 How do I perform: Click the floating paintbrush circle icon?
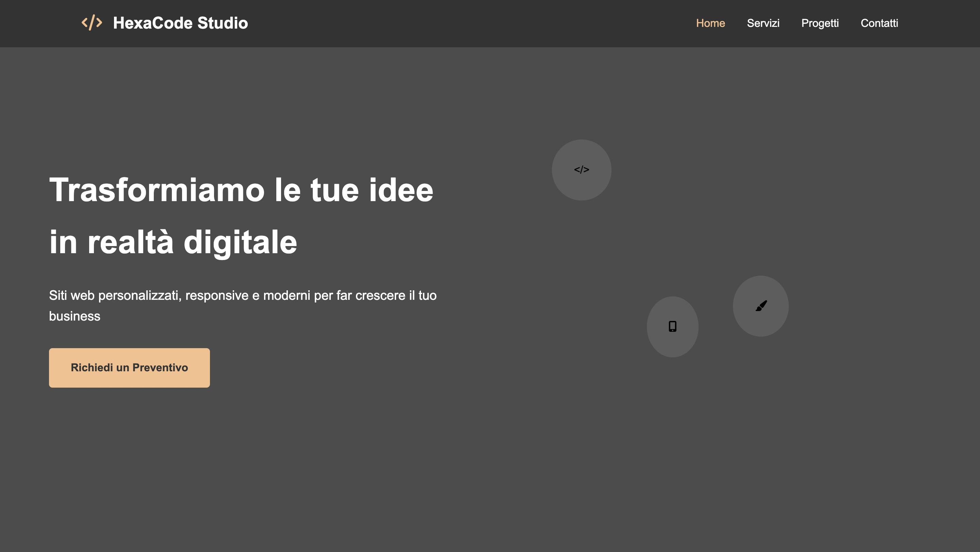tap(761, 306)
